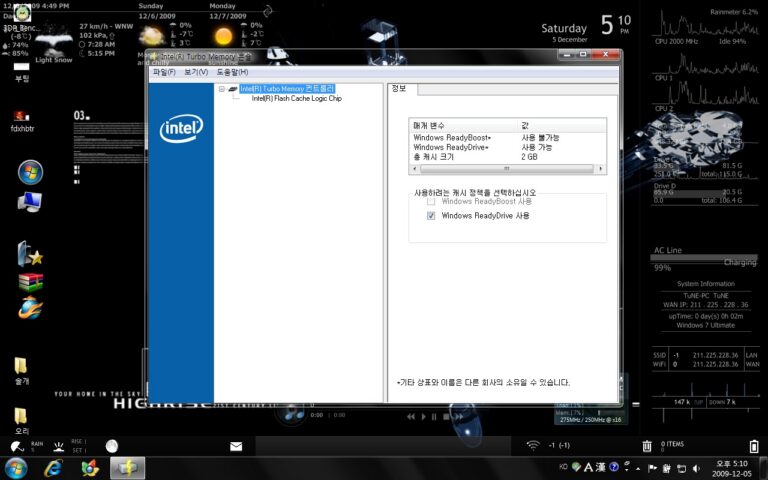Click the Light Snow current weather icon

point(54,41)
